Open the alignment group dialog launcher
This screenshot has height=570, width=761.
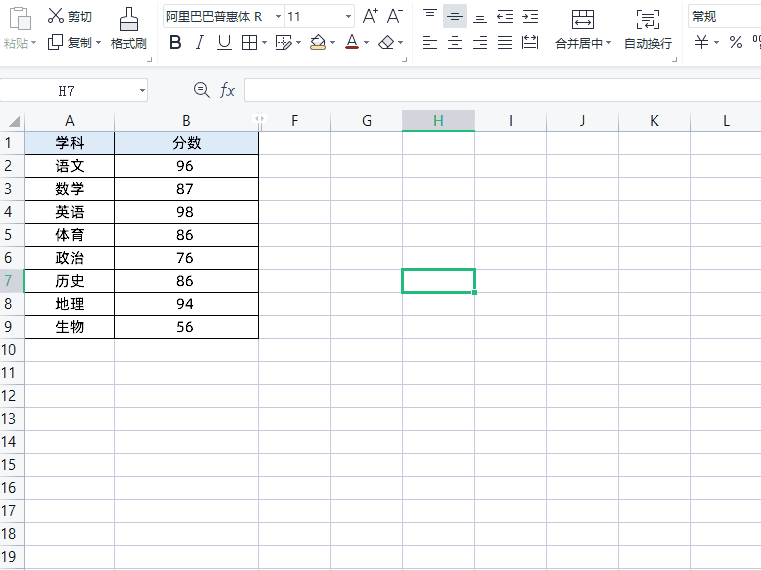click(674, 60)
